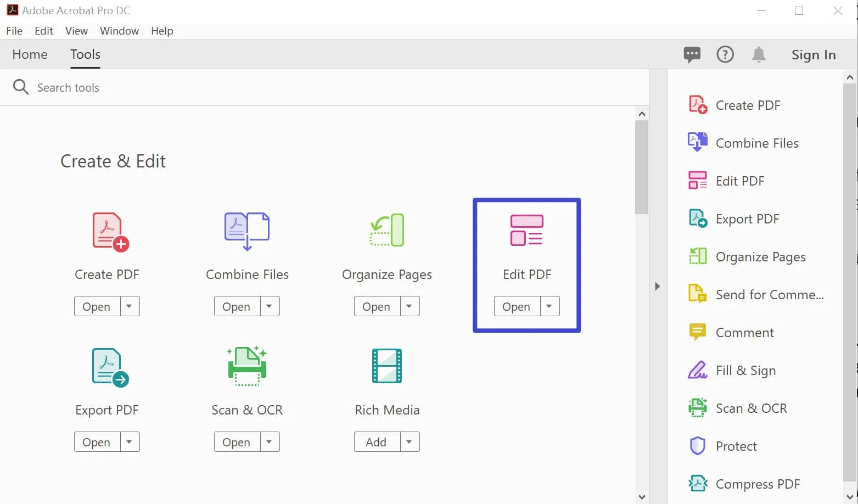Select the Fill & Sign icon in the sidebar
This screenshot has height=504, width=858.
click(698, 369)
